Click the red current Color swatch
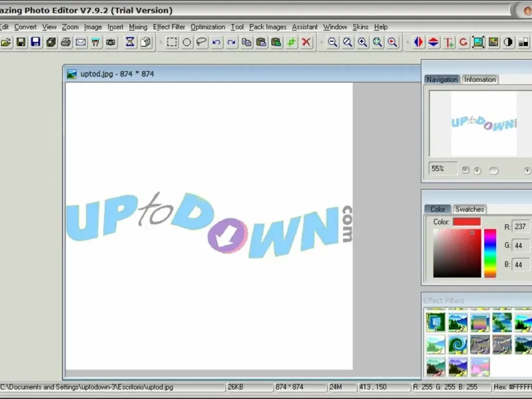The image size is (532, 399). point(467,222)
